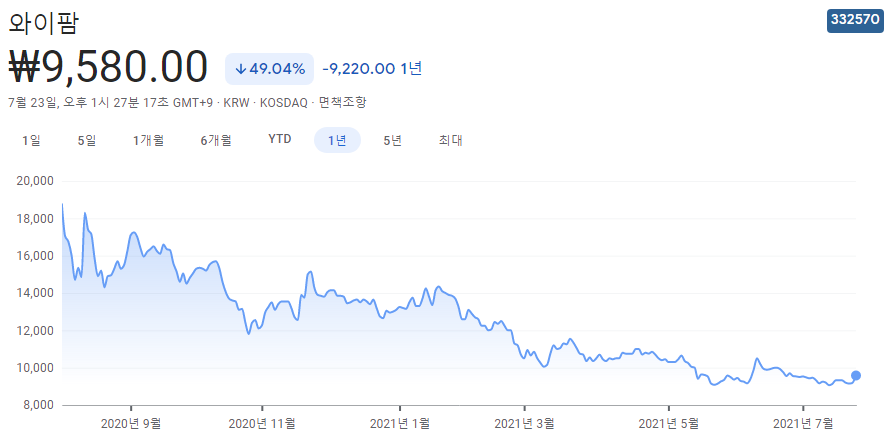The width and height of the screenshot is (893, 444).
Task: Click the 14,000 y-axis label
Action: tap(36, 293)
